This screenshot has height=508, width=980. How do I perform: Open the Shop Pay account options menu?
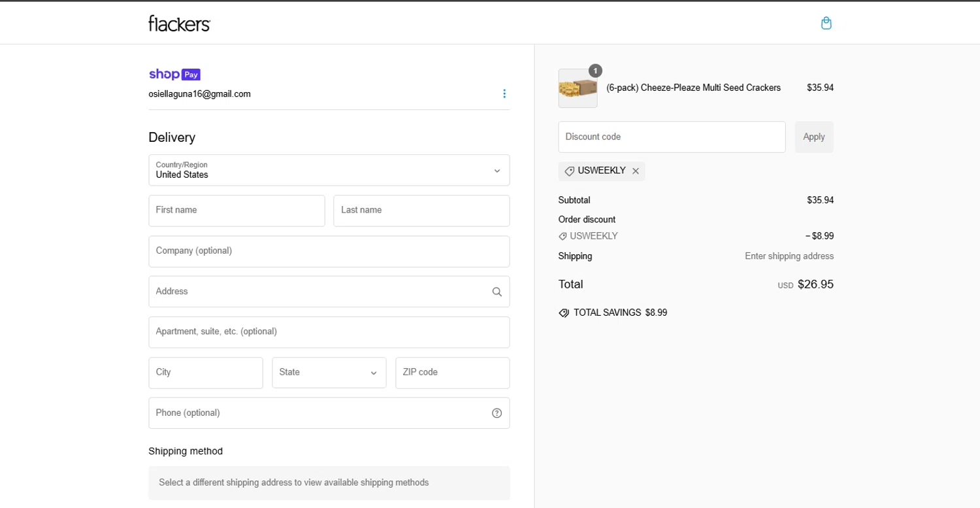(504, 93)
